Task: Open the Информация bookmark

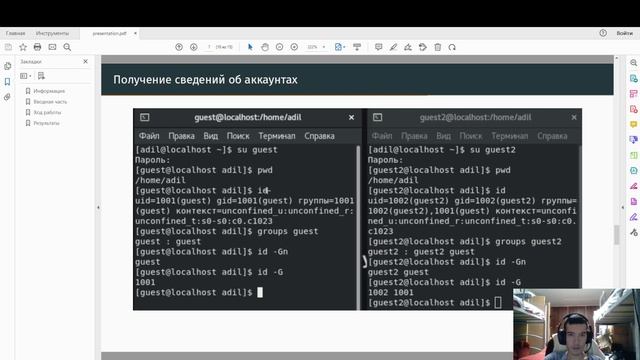Action: click(49, 91)
